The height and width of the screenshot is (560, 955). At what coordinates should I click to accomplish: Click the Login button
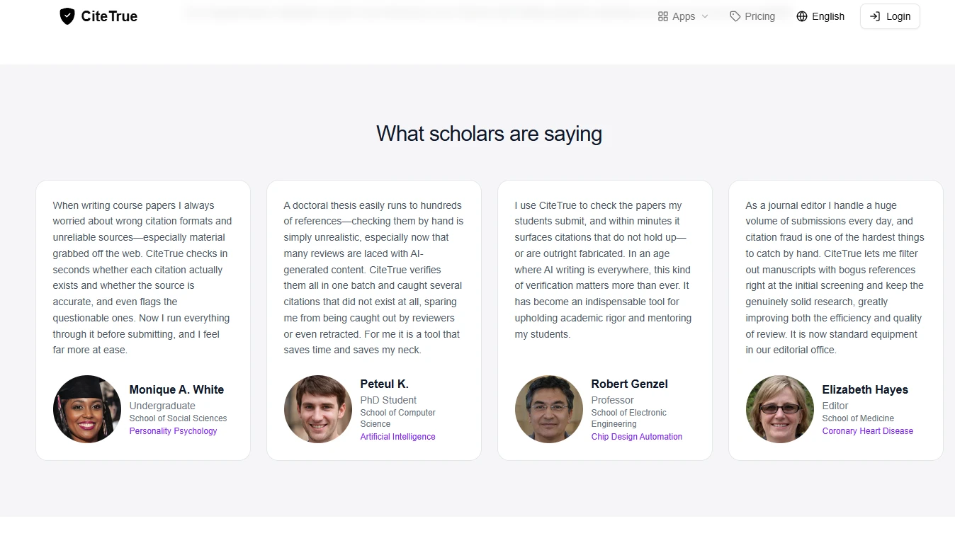[890, 16]
